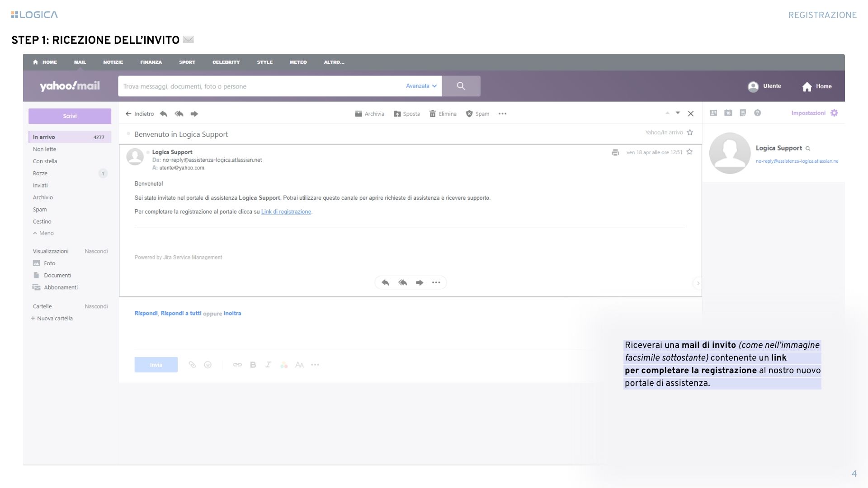Image resolution: width=868 pixels, height=488 pixels.
Task: Click the bottom reply-all icon in message
Action: [402, 282]
